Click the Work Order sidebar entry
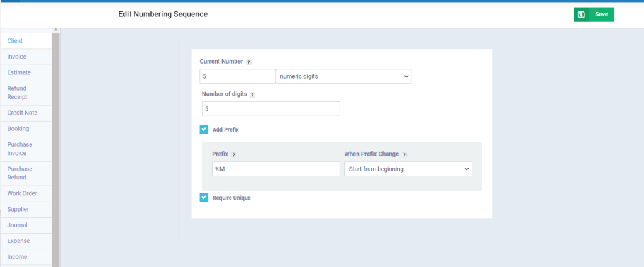 22,193
